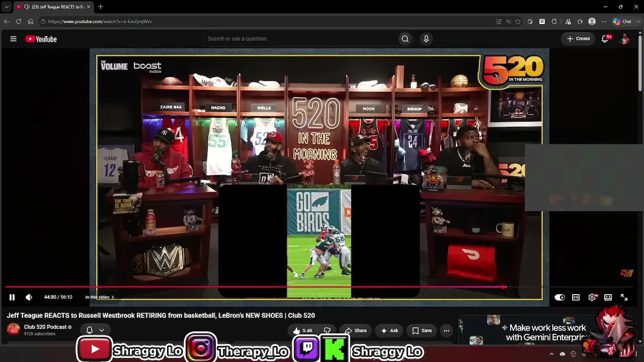Toggle closed captions
This screenshot has height=362, width=644.
pyautogui.click(x=576, y=297)
